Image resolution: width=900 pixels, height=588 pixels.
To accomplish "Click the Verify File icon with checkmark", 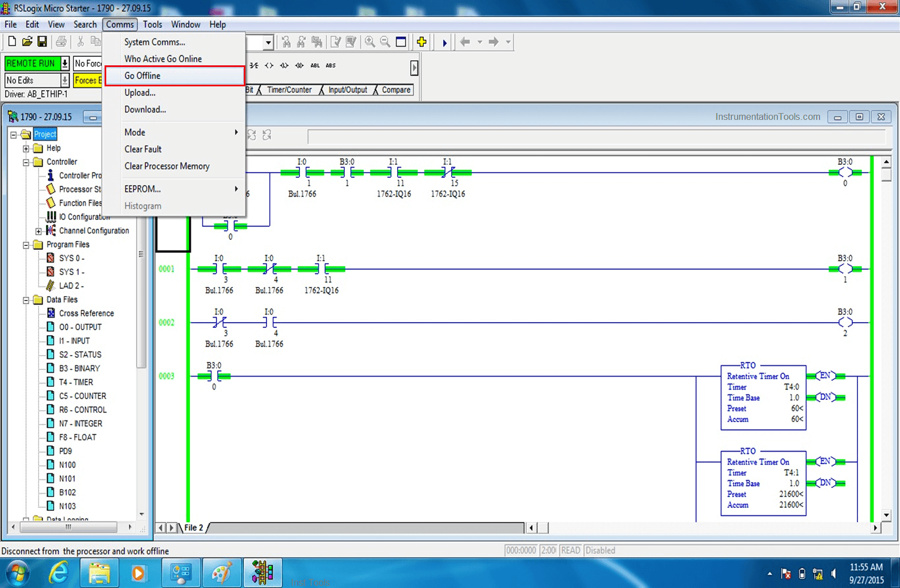I will tap(336, 41).
